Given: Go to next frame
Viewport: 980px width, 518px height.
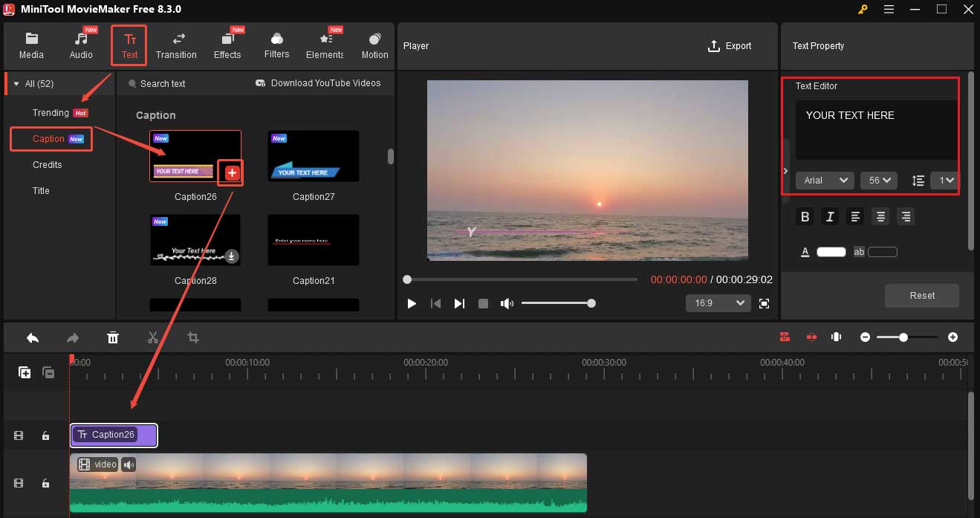Looking at the screenshot, I should click(x=459, y=303).
